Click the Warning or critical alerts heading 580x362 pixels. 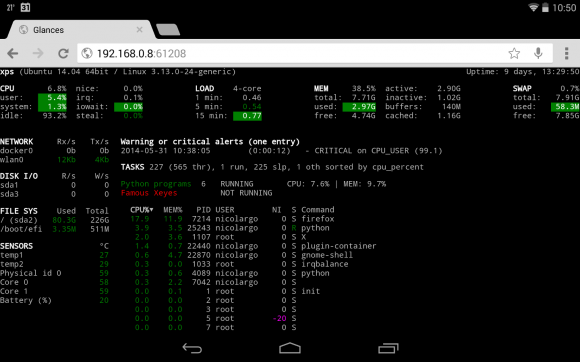point(210,142)
